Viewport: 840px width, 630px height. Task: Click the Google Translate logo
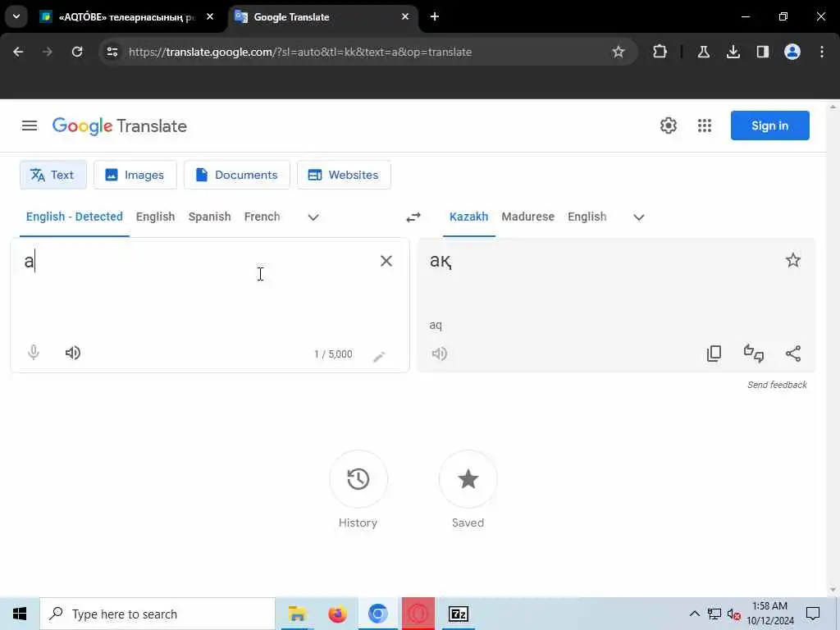tap(120, 126)
